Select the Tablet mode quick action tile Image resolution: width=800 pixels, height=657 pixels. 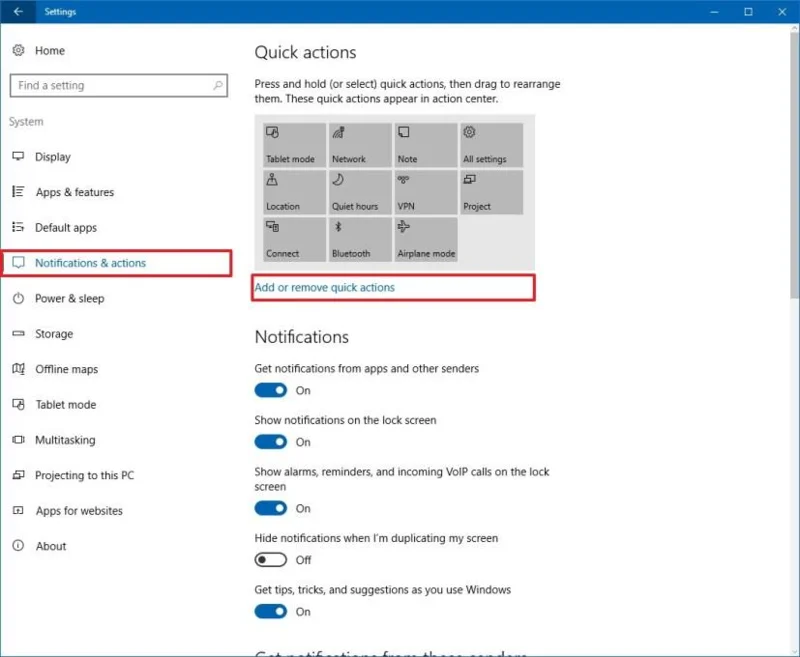point(294,145)
